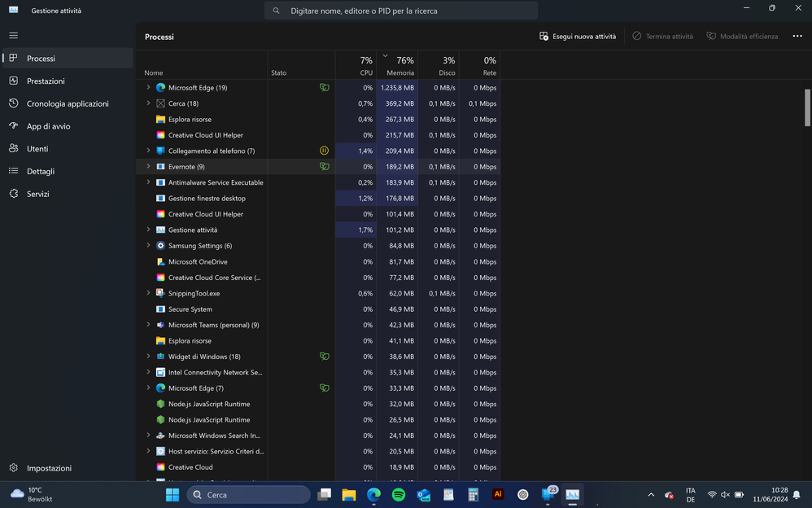Click the Microsoft Windows Search Indexer icon
The image size is (812, 508).
160,436
